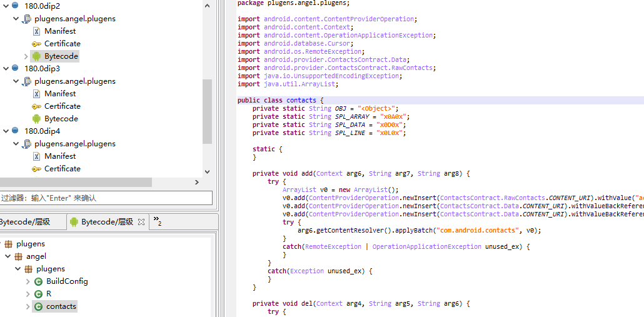Expand the Bytecode node under 180.0dip2
This screenshot has width=644, height=317.
(x=26, y=56)
